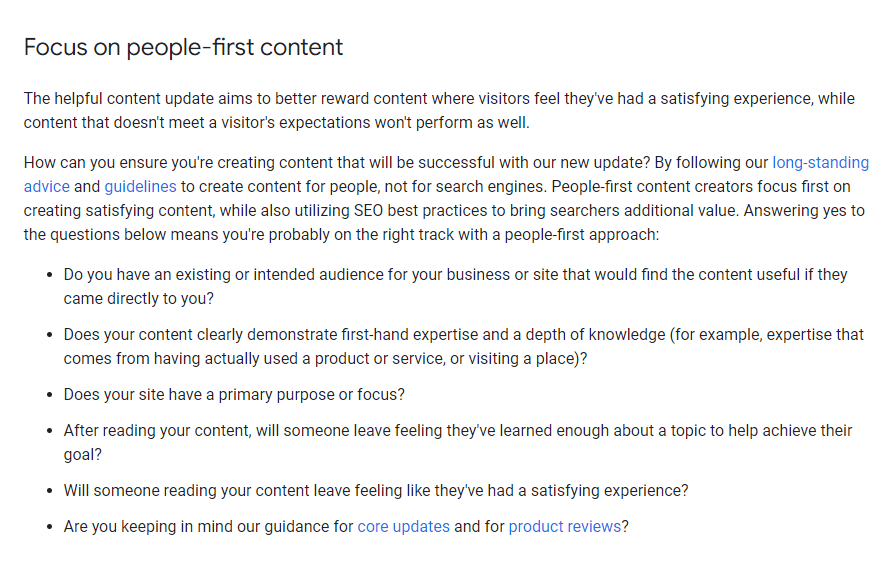Click the bullet about first-hand expertise
Screen dimensions: 895x579
(x=463, y=347)
